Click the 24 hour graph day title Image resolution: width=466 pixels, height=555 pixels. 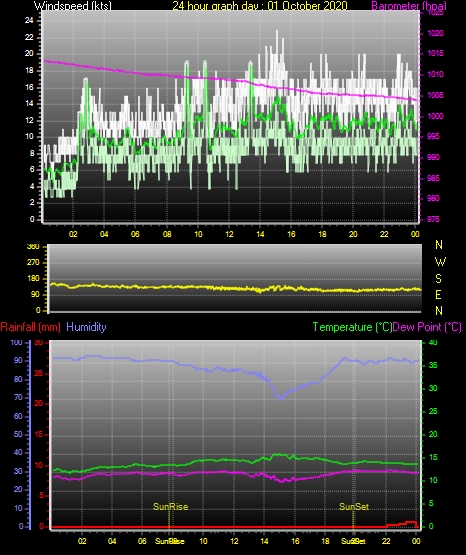point(260,6)
